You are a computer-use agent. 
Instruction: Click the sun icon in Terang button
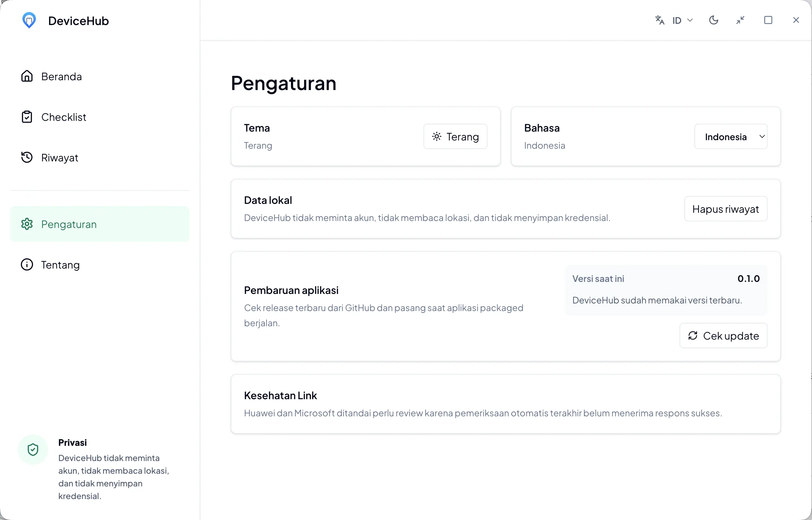(x=437, y=136)
